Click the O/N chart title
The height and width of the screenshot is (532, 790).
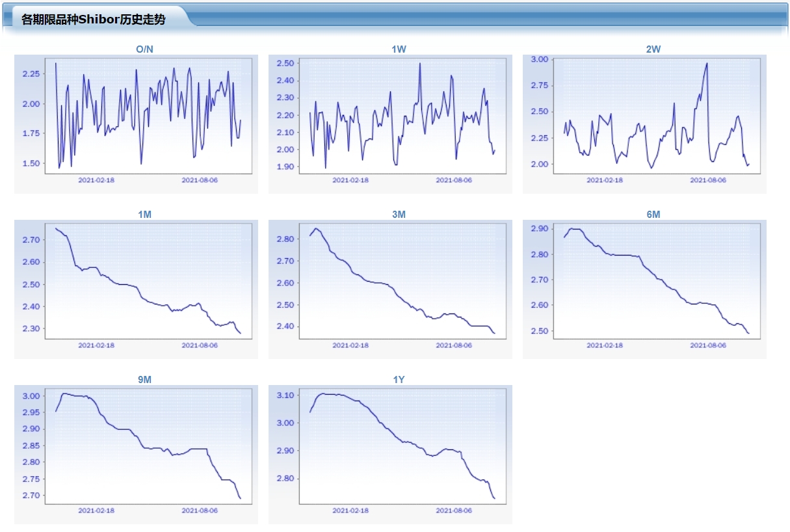(144, 49)
